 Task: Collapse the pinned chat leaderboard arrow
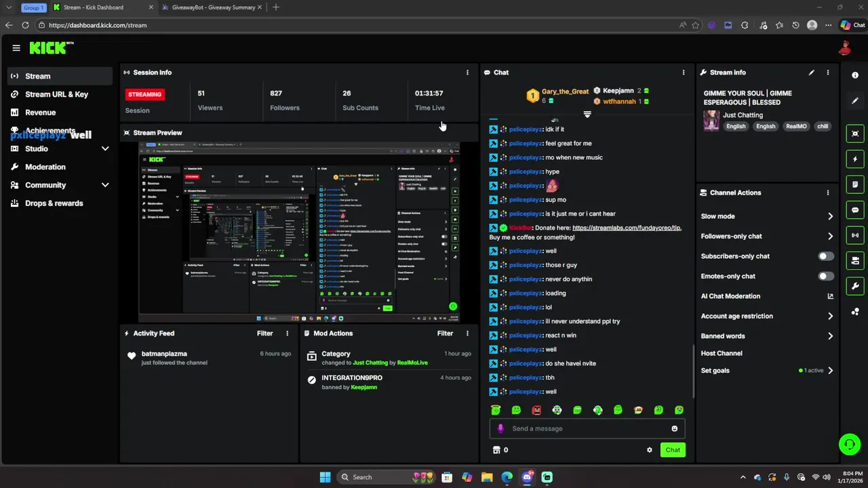(x=587, y=115)
